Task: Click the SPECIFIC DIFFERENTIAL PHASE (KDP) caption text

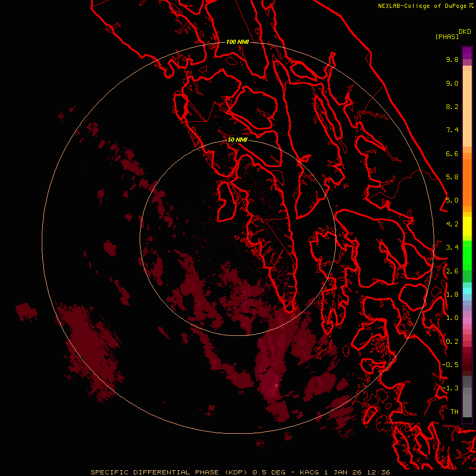Action: coord(169,472)
